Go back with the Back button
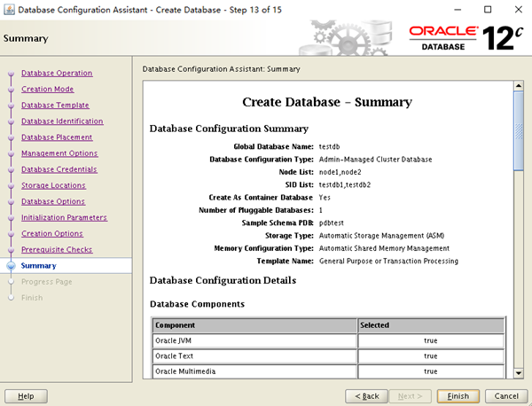Image resolution: width=532 pixels, height=406 pixels. pos(366,396)
